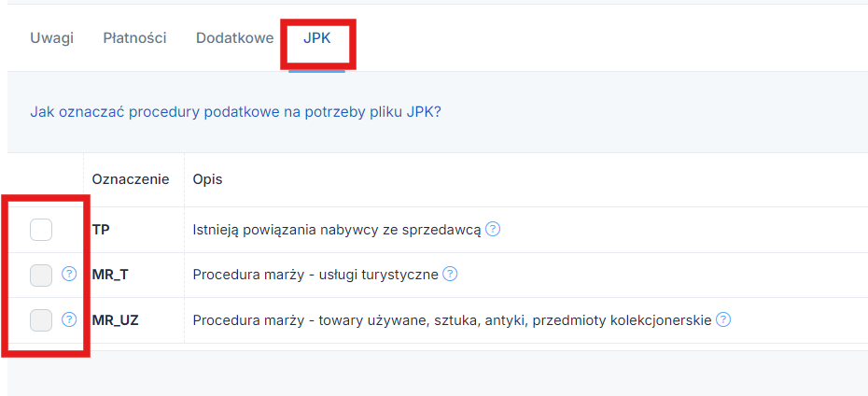Check the MR_UZ checkbox
868x396 pixels.
(x=41, y=320)
